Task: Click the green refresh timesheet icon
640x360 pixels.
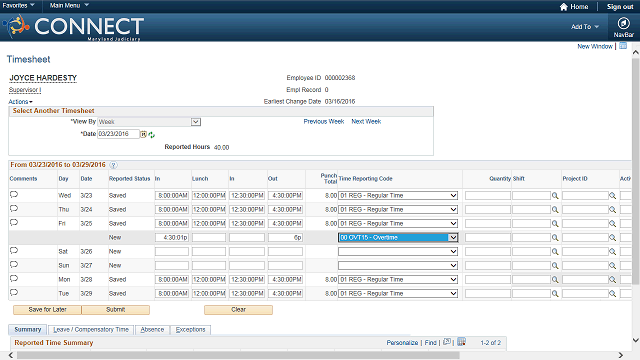Action: pyautogui.click(x=151, y=135)
